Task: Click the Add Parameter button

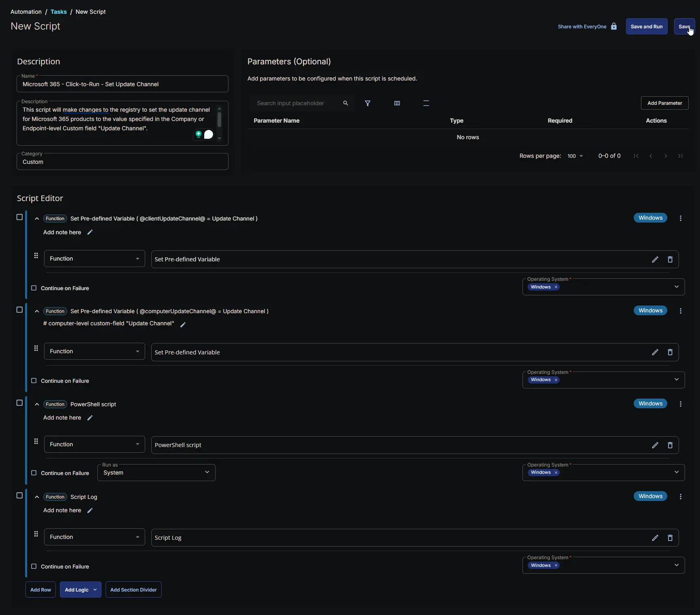Action: pos(664,103)
